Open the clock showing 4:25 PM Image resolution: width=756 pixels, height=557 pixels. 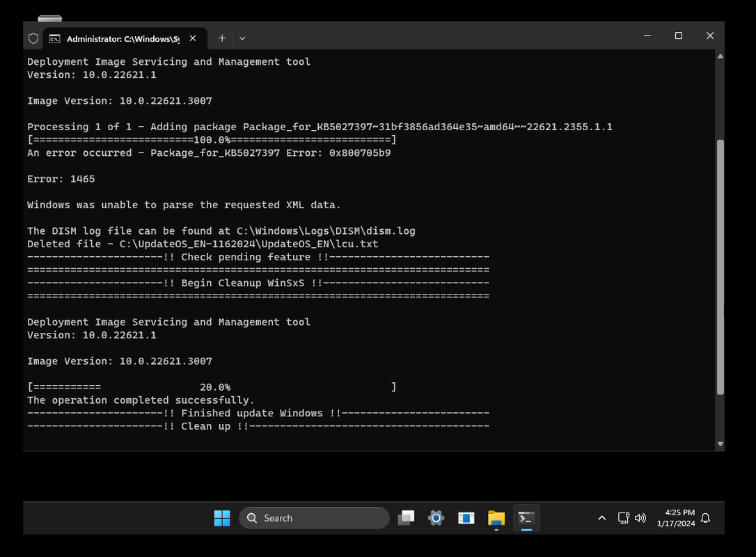point(676,519)
